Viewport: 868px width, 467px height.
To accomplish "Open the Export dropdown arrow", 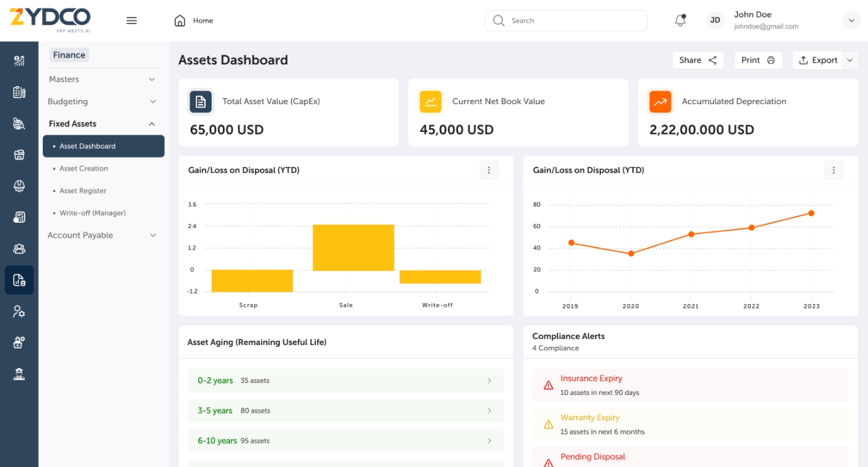I will tap(850, 60).
